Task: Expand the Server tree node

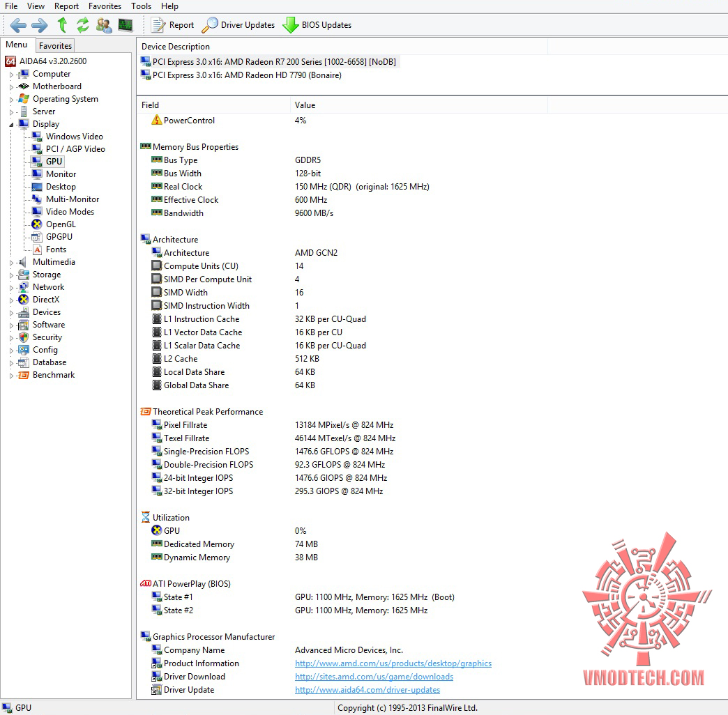Action: [11, 112]
